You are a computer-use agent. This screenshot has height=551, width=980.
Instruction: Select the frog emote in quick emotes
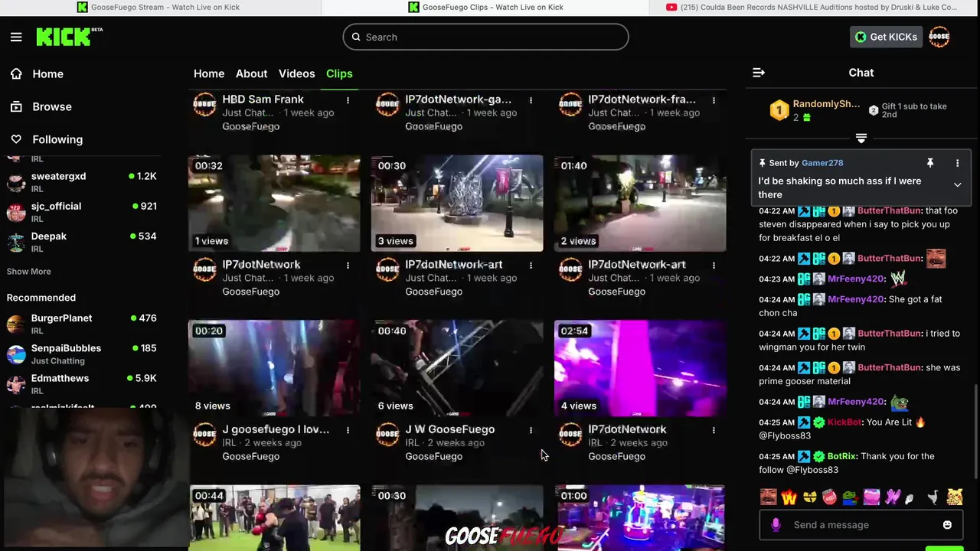tap(850, 497)
